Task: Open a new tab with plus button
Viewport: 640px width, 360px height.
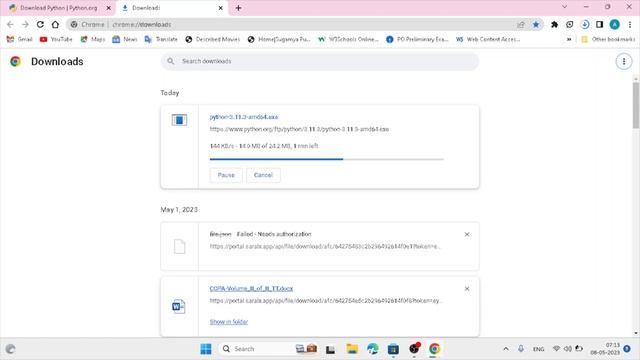Action: coord(238,8)
